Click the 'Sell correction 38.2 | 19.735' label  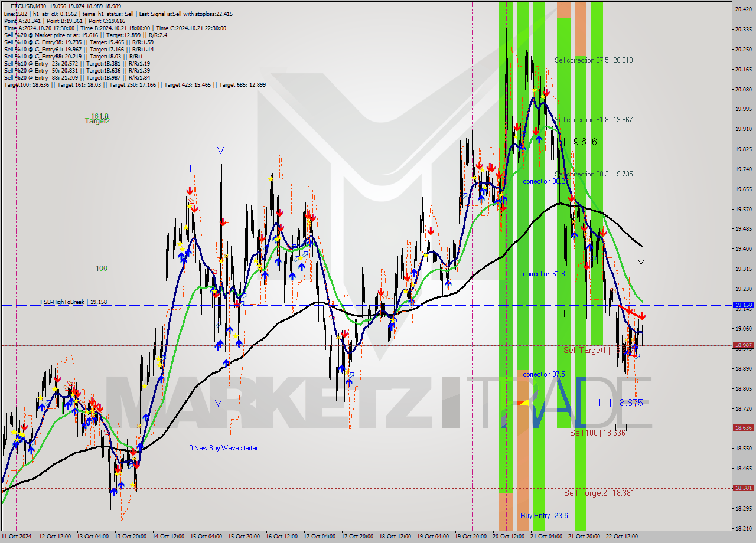point(594,174)
